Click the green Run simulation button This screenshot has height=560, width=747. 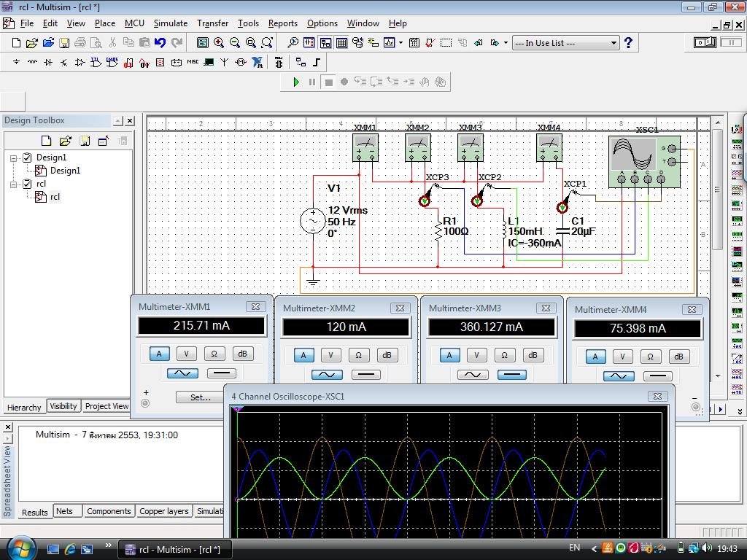[x=296, y=82]
